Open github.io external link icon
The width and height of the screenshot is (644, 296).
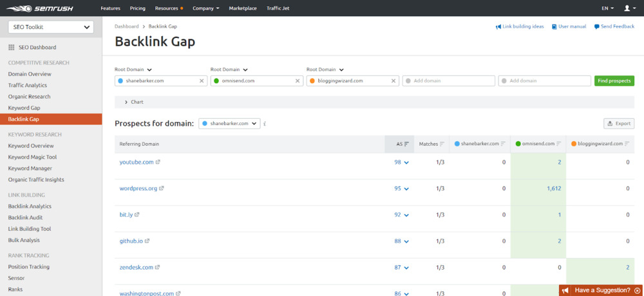[147, 241]
